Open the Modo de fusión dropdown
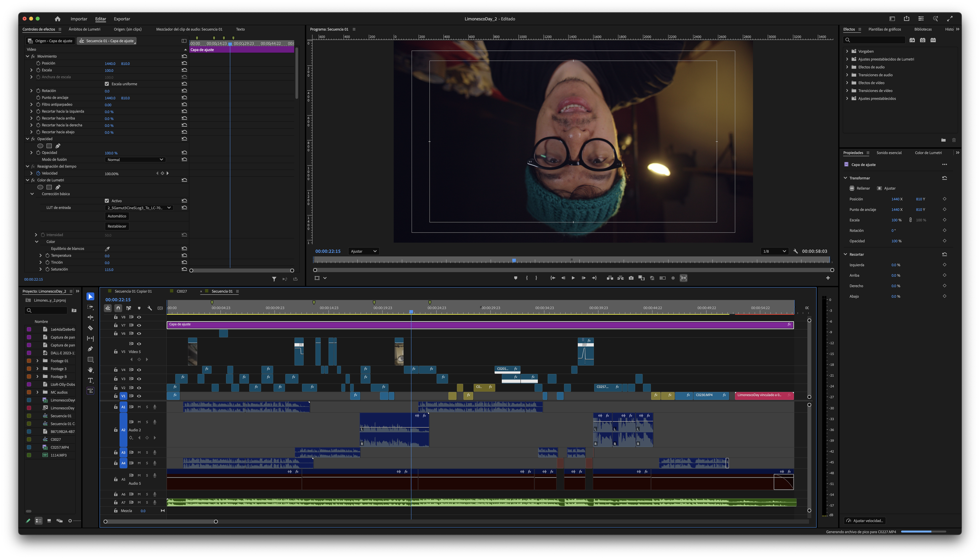The width and height of the screenshot is (980, 559). coord(135,160)
